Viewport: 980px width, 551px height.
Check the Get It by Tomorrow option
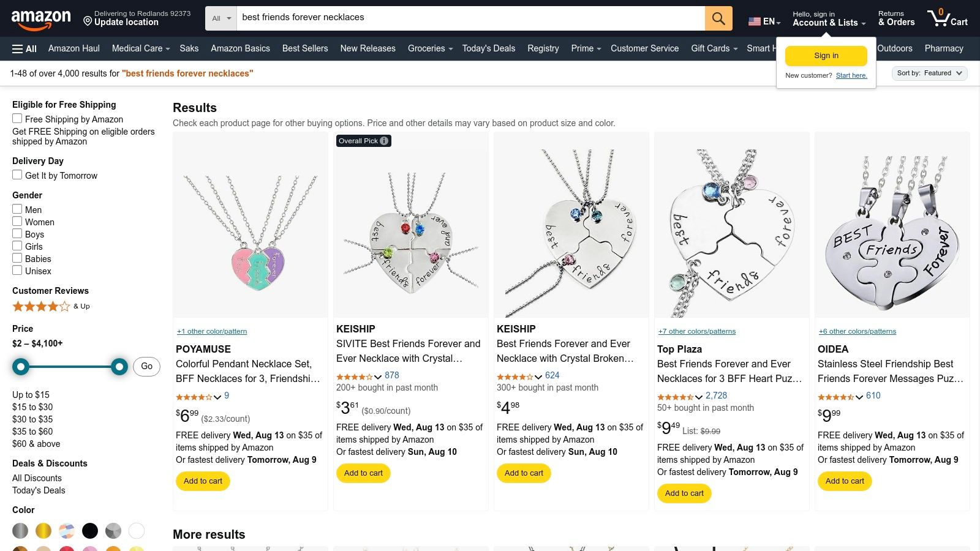[17, 174]
